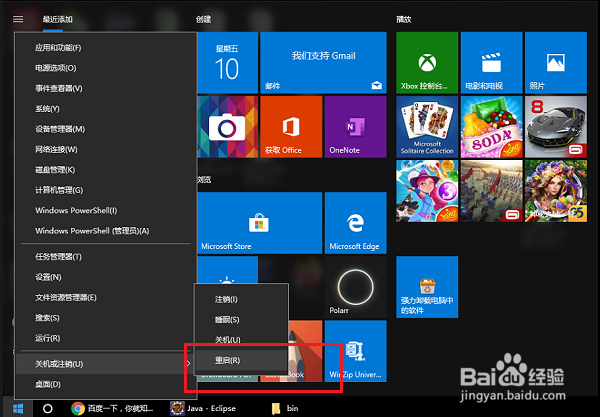The width and height of the screenshot is (600, 417).
Task: Open 任务管理器(T)
Action: [106, 257]
